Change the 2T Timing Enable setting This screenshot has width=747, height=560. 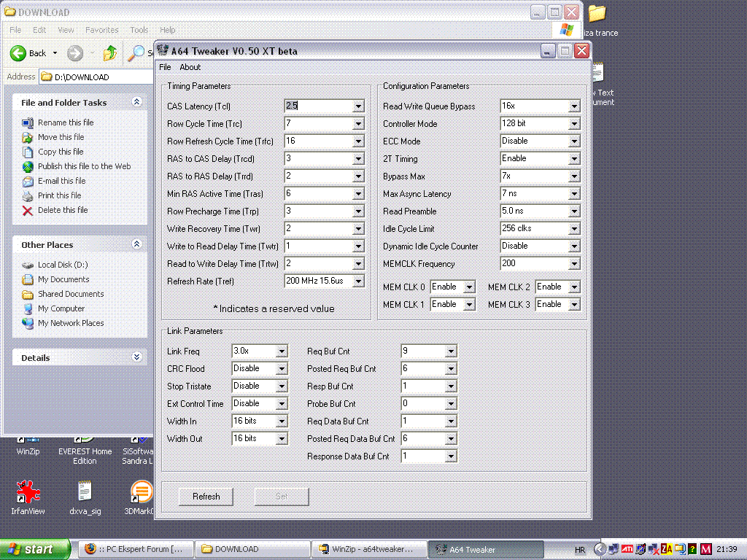coord(574,159)
